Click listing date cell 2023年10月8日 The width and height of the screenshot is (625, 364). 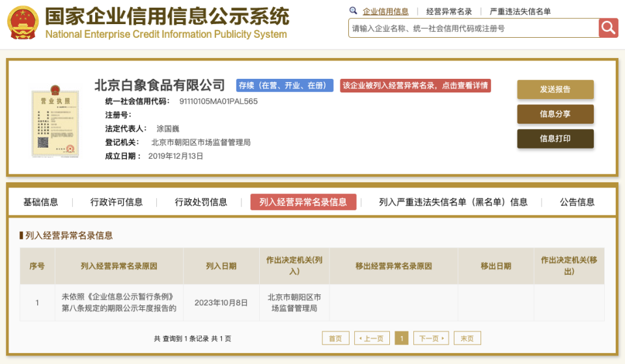click(x=221, y=303)
